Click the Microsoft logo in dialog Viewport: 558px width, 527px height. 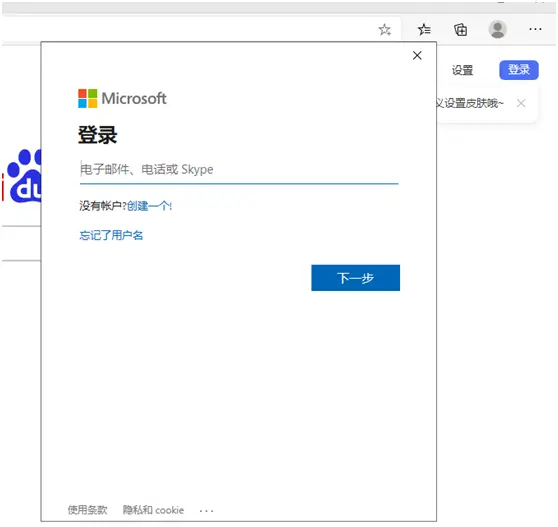click(122, 99)
